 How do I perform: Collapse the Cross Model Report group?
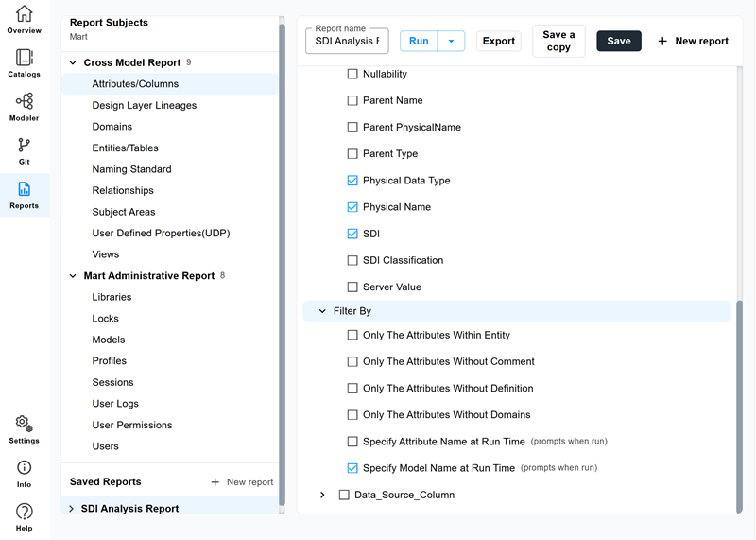pos(73,62)
